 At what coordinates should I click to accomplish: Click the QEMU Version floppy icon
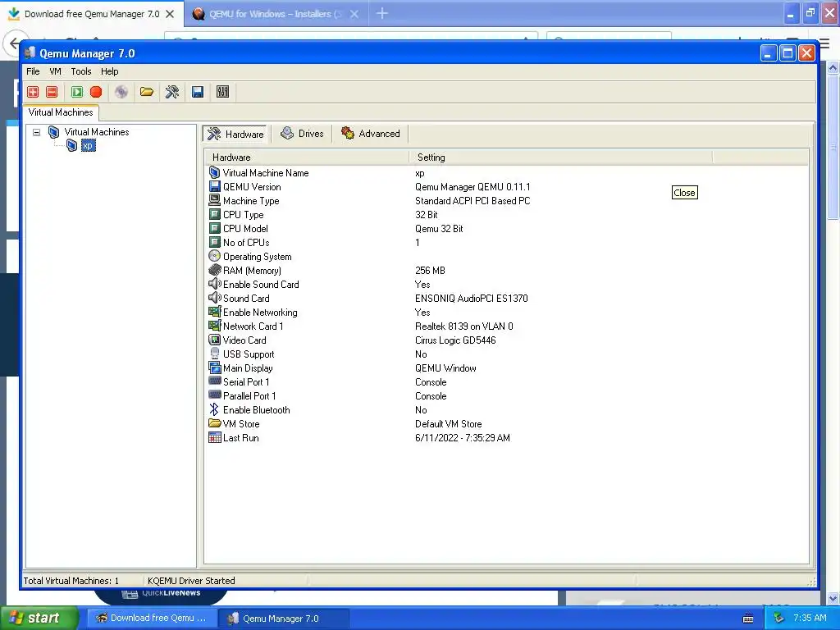214,186
